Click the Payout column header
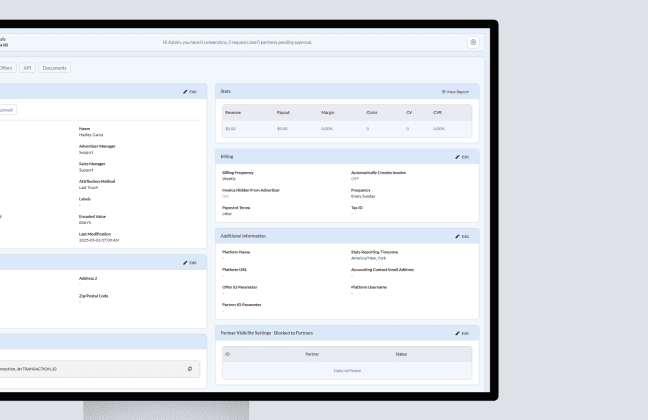The height and width of the screenshot is (420, 648). click(283, 112)
